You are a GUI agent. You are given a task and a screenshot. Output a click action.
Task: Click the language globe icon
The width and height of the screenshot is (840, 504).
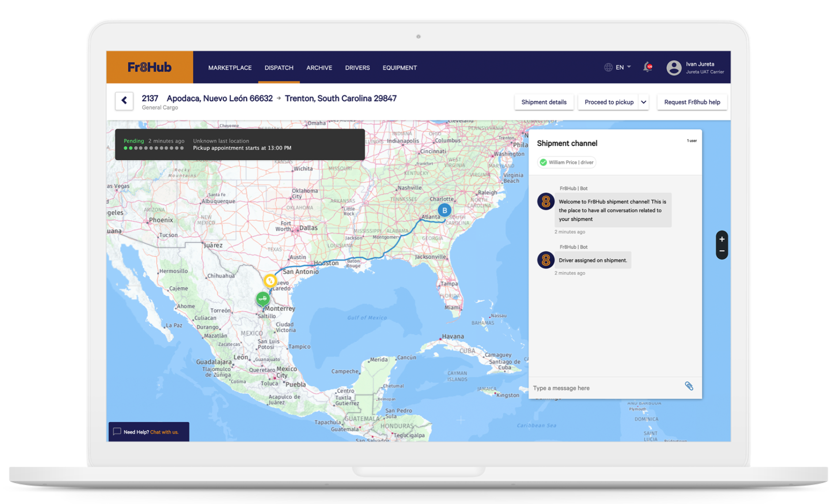(x=608, y=67)
